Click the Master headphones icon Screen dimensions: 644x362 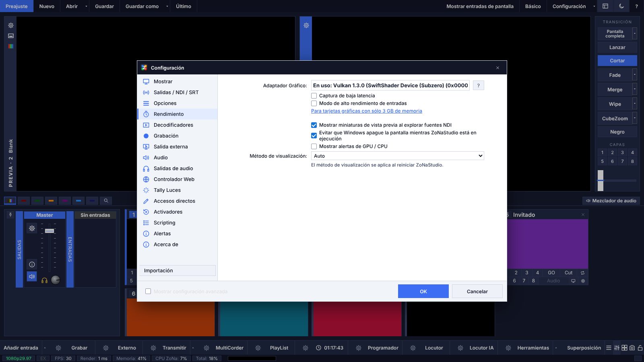pyautogui.click(x=44, y=280)
